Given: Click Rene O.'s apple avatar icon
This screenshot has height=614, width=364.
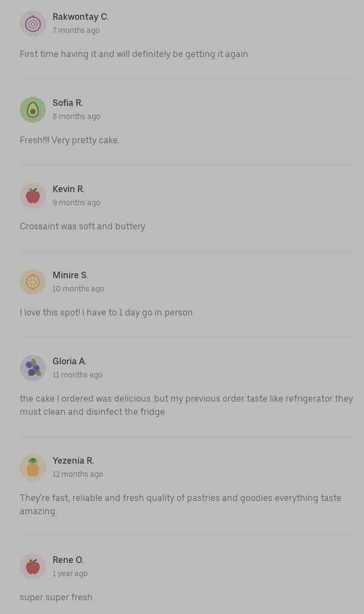Looking at the screenshot, I should click(x=33, y=567).
